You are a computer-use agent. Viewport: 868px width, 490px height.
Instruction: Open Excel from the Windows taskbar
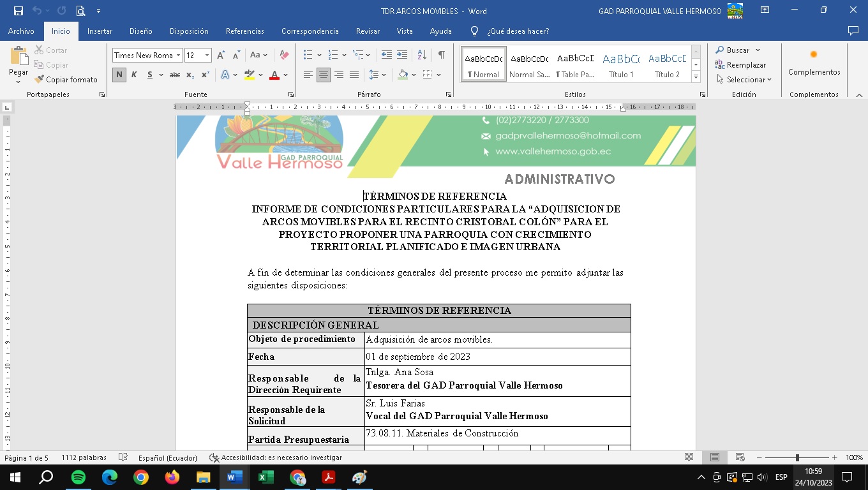tap(266, 477)
